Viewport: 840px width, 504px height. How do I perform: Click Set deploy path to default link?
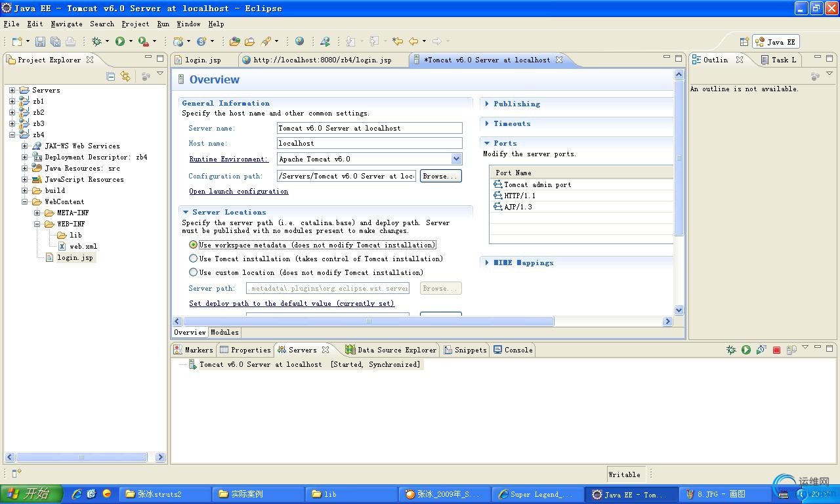point(292,303)
